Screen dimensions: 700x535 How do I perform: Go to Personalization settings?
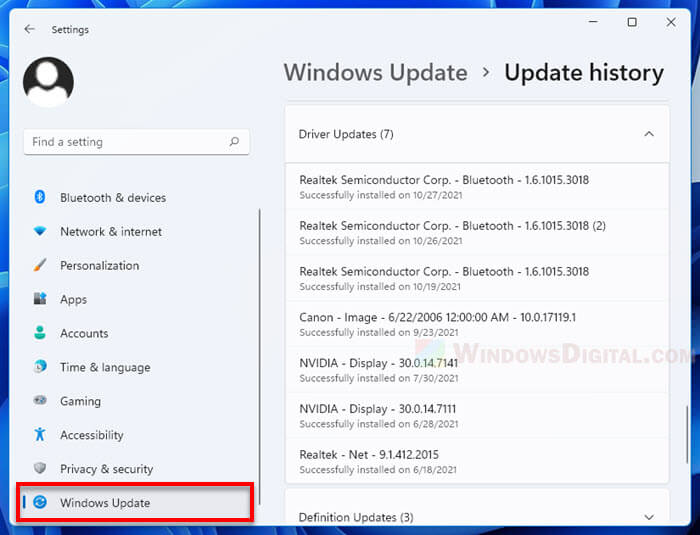(x=137, y=265)
